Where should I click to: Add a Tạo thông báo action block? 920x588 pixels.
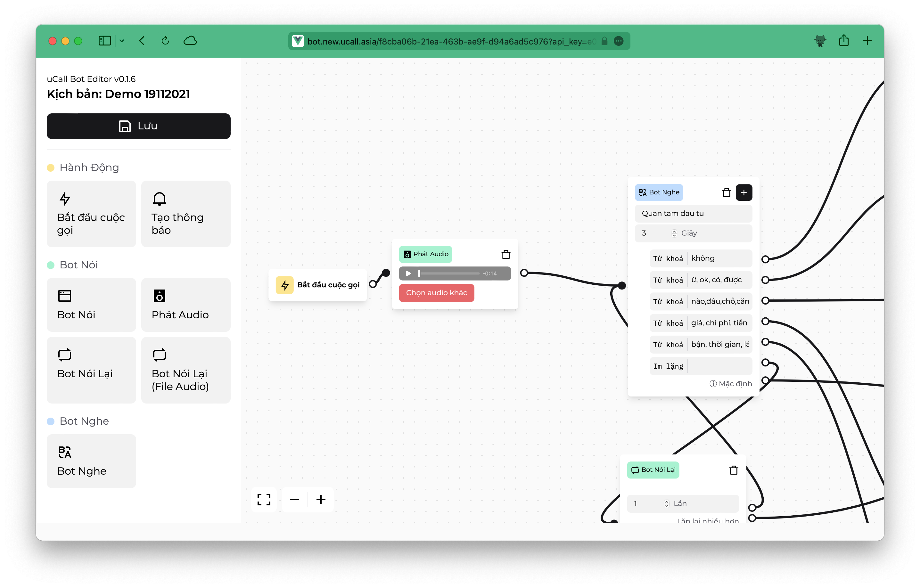point(186,214)
